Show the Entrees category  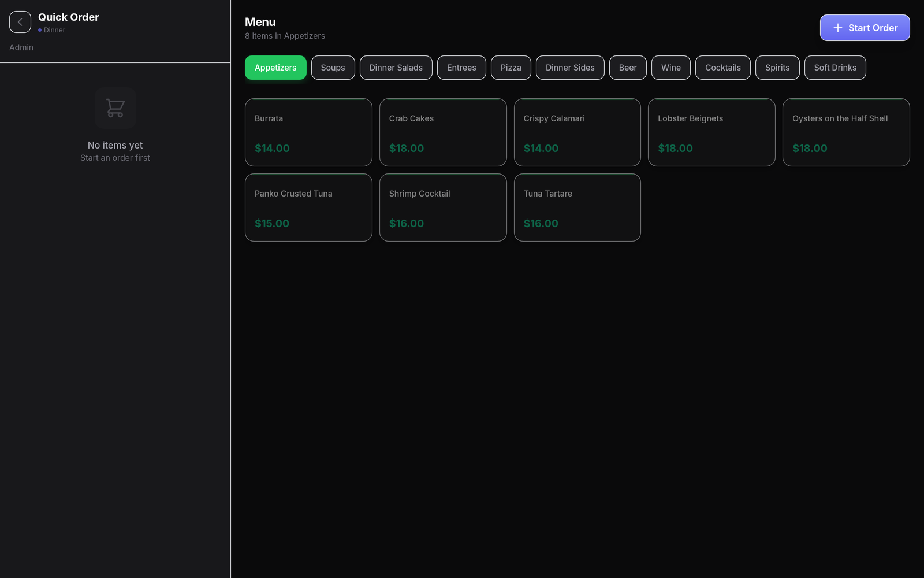tap(461, 68)
